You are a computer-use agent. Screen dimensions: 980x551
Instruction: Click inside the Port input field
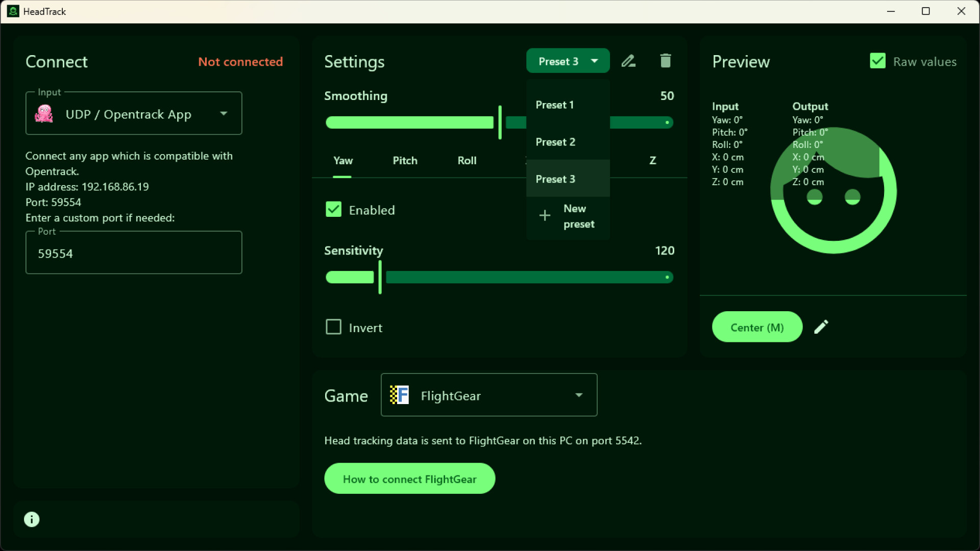tap(133, 253)
